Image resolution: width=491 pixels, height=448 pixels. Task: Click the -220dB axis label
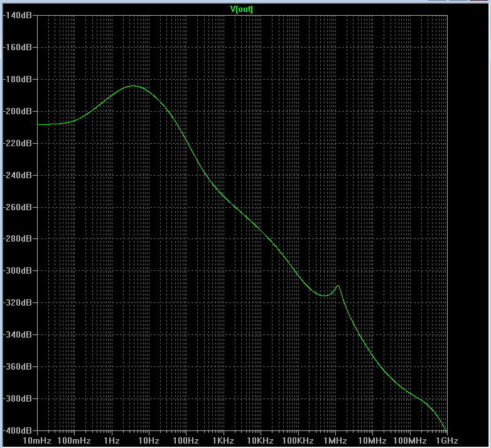pos(17,143)
